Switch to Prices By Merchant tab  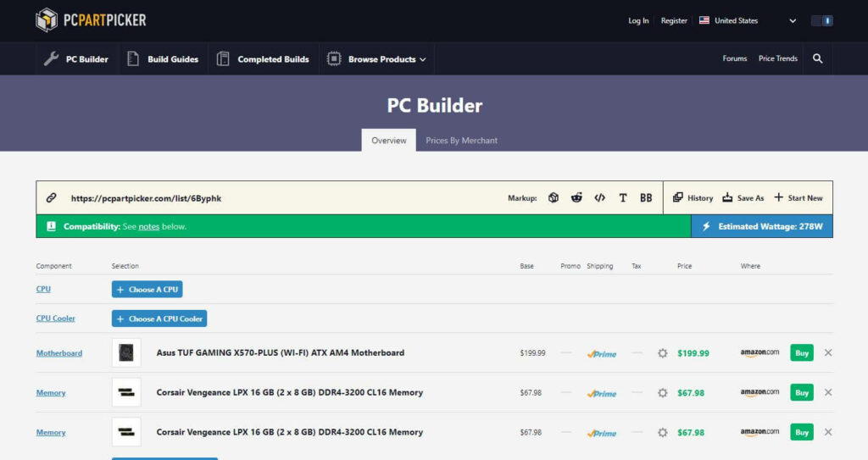[x=461, y=141]
